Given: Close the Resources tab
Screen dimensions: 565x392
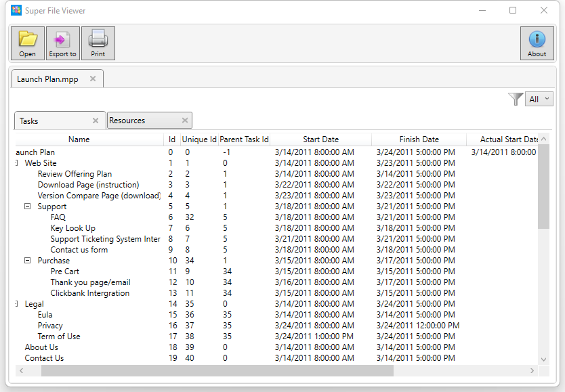Looking at the screenshot, I should [185, 121].
